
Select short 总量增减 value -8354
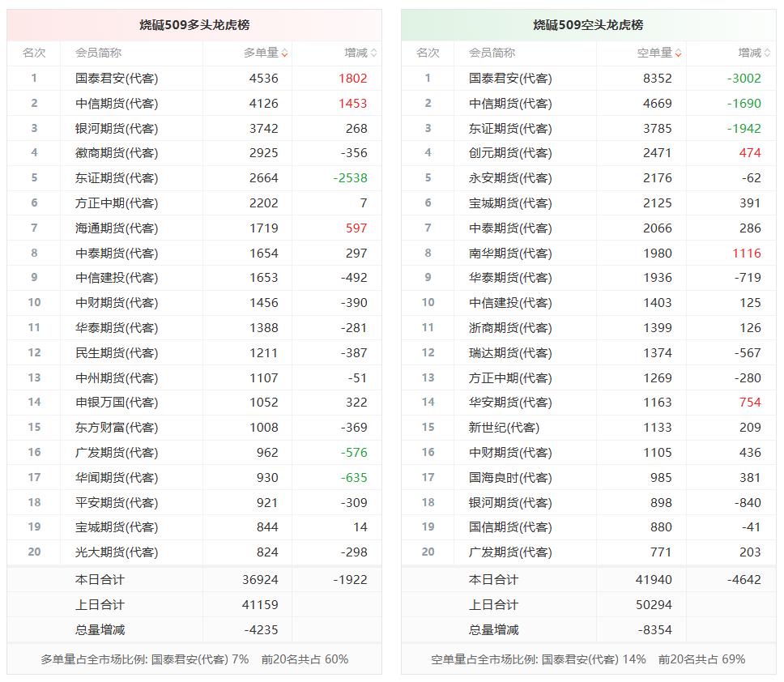pyautogui.click(x=655, y=629)
